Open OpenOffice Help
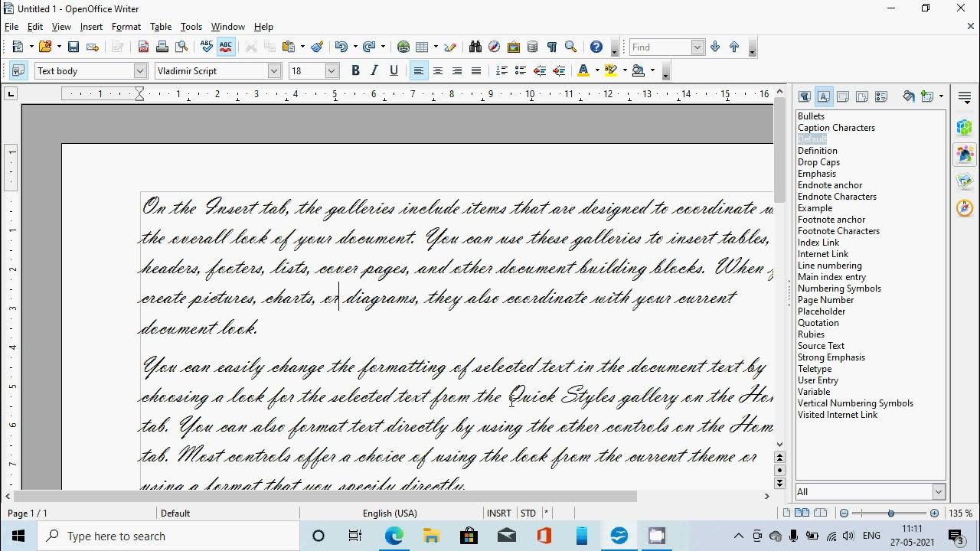Image resolution: width=980 pixels, height=551 pixels. (596, 47)
